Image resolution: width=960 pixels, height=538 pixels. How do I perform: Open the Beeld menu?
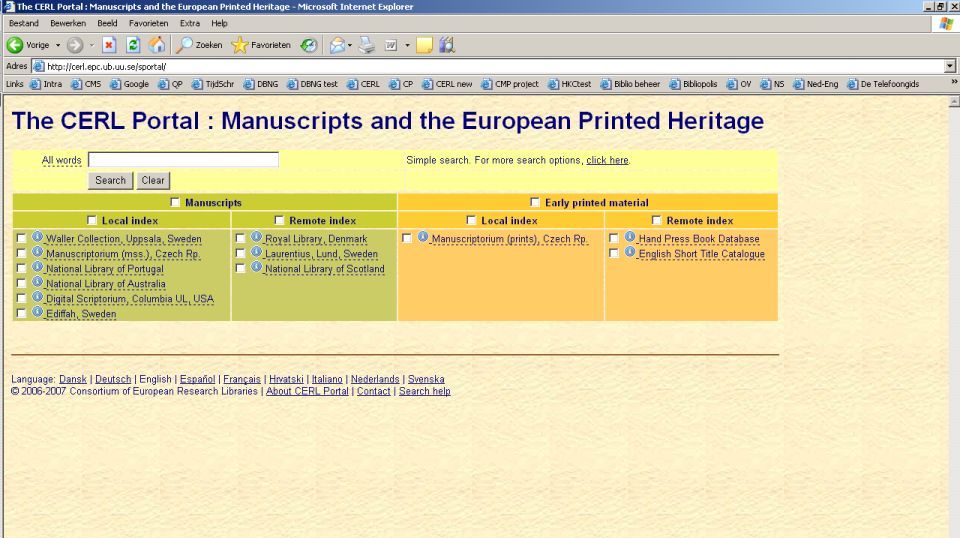[107, 23]
